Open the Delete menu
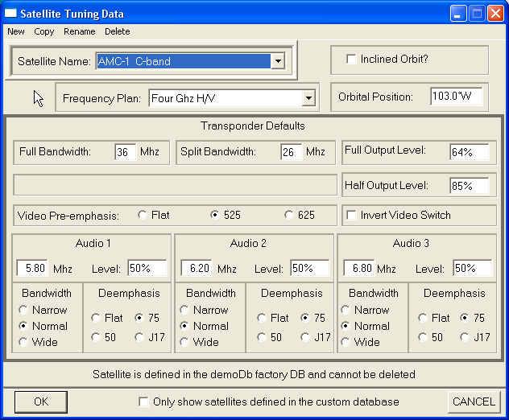The image size is (509, 420). click(117, 31)
